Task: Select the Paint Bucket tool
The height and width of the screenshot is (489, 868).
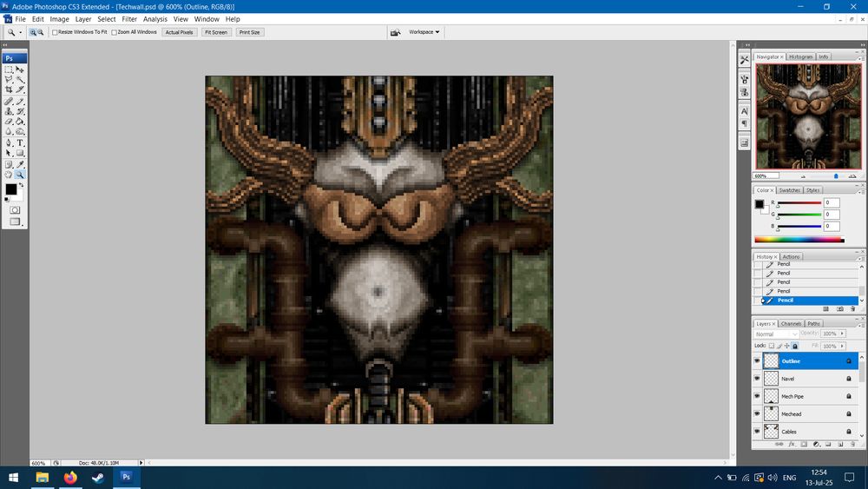Action: (20, 122)
